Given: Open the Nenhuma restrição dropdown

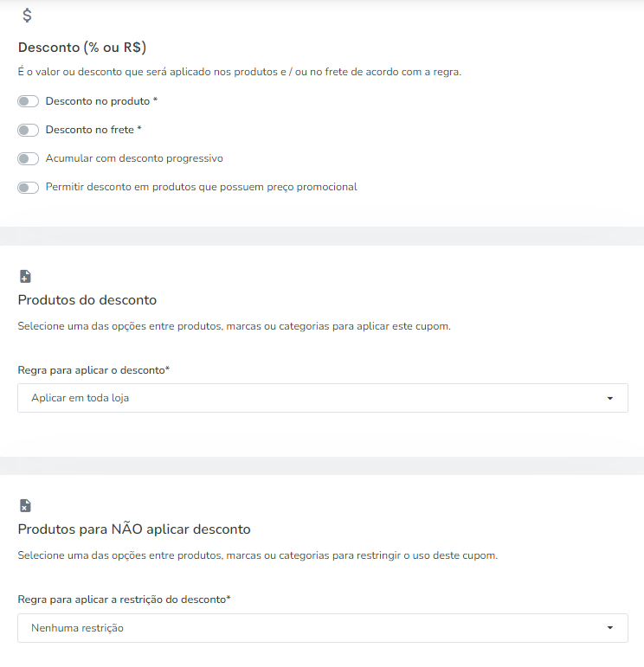Looking at the screenshot, I should tap(323, 628).
